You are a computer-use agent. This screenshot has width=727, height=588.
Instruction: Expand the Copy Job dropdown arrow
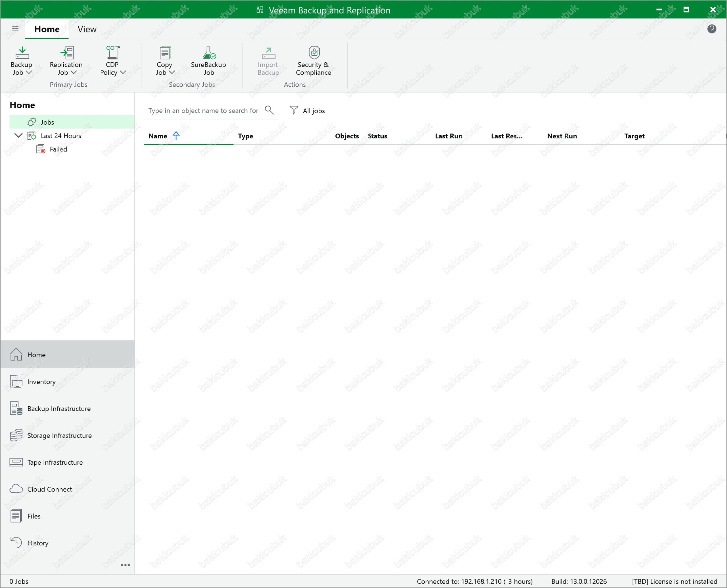pos(172,72)
